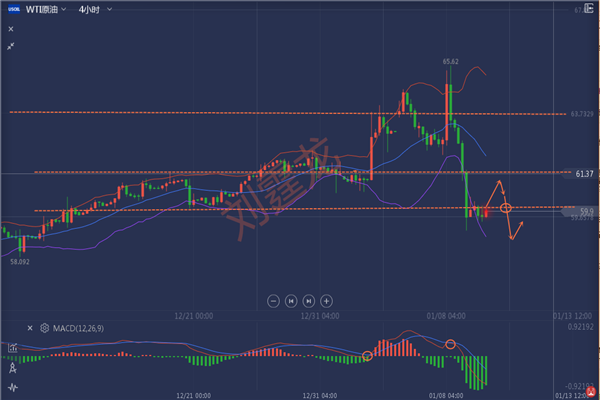Click the collapse arrows icon at top left
The width and height of the screenshot is (600, 400).
point(11,46)
